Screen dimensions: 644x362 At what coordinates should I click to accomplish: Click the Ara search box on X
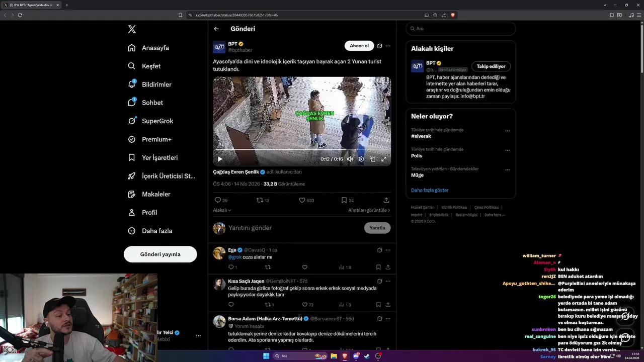tap(460, 29)
